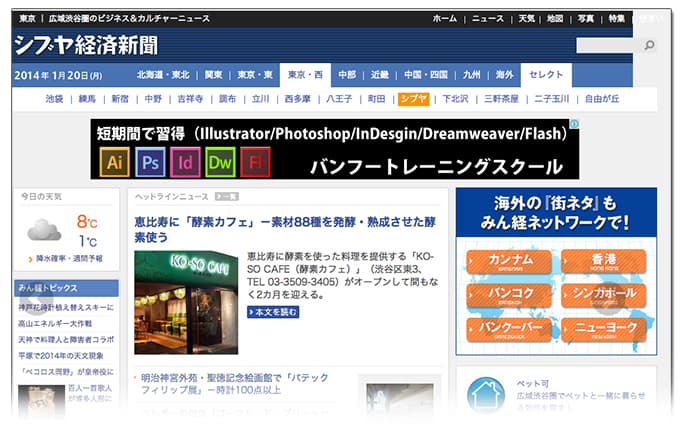The height and width of the screenshot is (444, 690).
Task: Open the 降水確率・週間予報 forecast link
Action: 69,259
